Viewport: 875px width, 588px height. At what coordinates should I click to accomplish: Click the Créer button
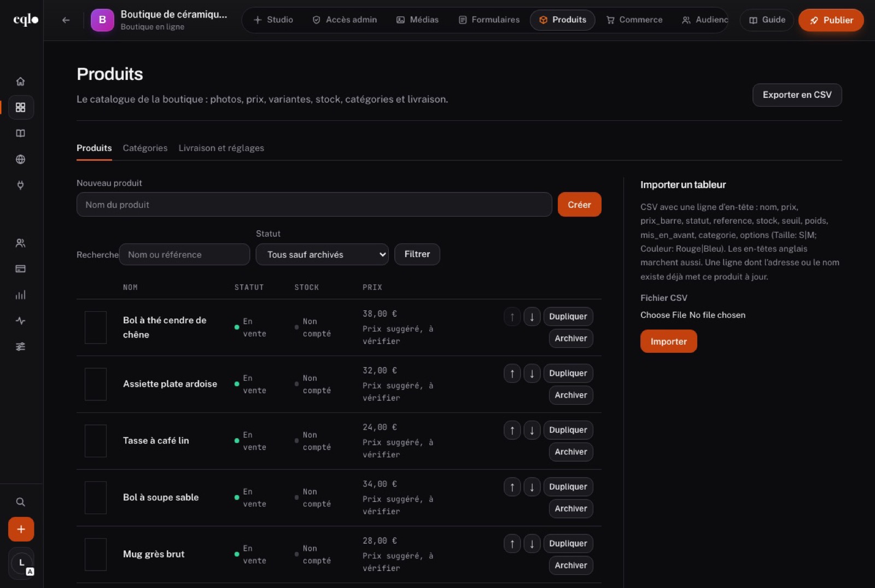[579, 205]
